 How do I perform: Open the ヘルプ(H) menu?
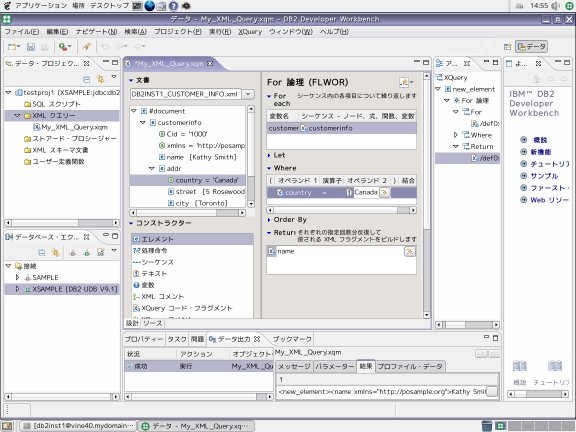click(x=334, y=32)
